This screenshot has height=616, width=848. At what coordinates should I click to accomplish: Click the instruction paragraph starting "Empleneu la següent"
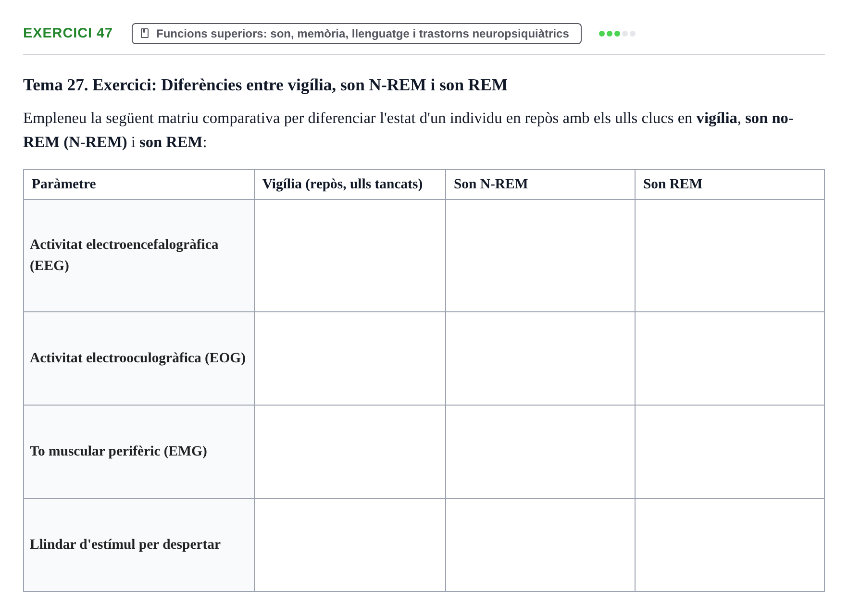[409, 130]
